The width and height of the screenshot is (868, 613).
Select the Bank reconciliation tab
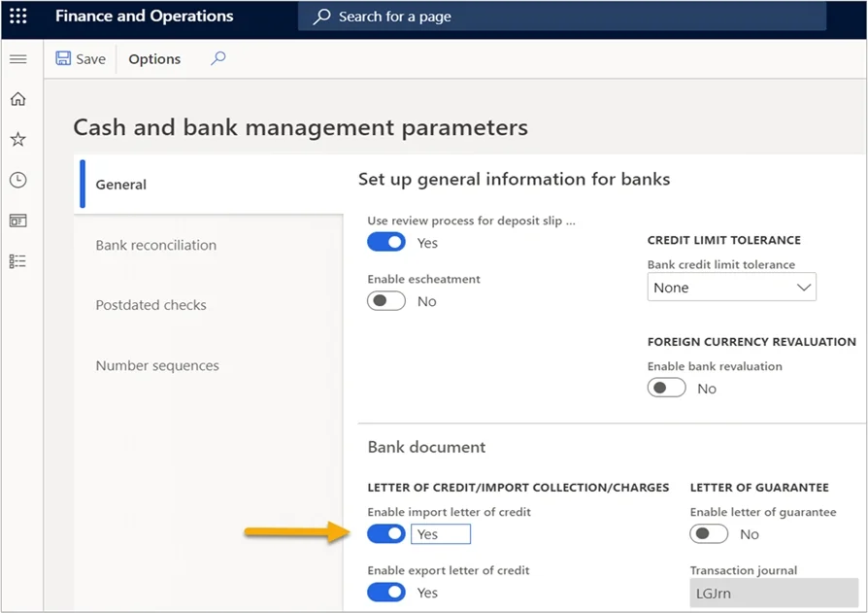[155, 245]
